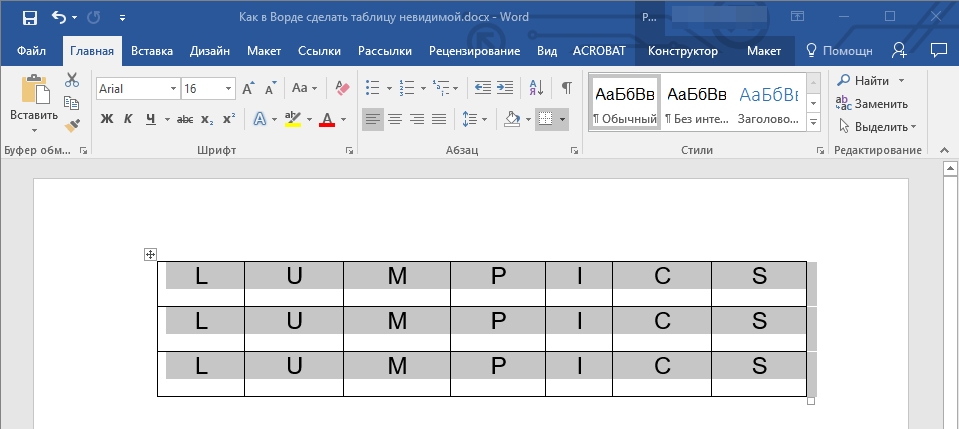Screen dimensions: 959x429
Task: Click the table move handle
Action: click(150, 255)
